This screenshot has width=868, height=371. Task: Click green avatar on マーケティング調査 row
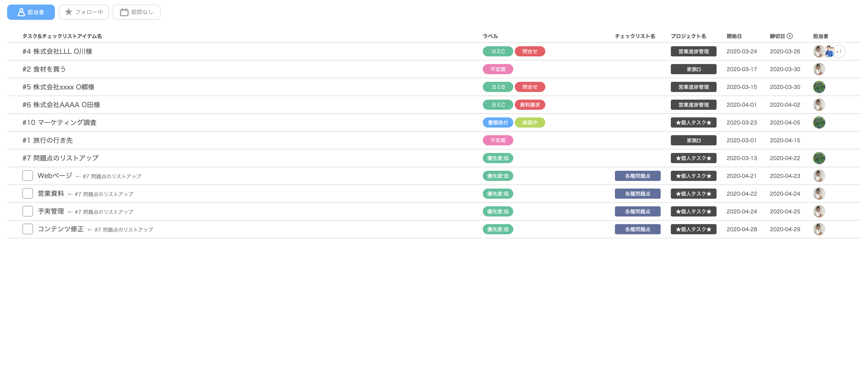click(x=819, y=123)
